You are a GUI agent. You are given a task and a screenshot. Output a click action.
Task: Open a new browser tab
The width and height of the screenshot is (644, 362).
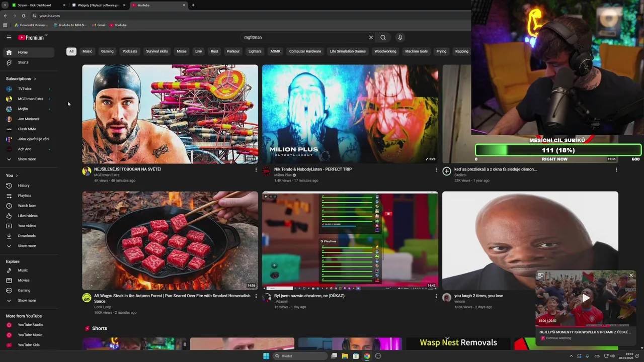[193, 5]
